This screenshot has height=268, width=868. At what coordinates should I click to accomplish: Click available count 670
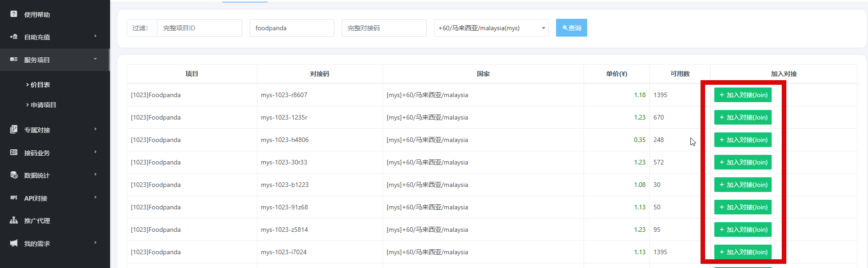click(x=659, y=117)
